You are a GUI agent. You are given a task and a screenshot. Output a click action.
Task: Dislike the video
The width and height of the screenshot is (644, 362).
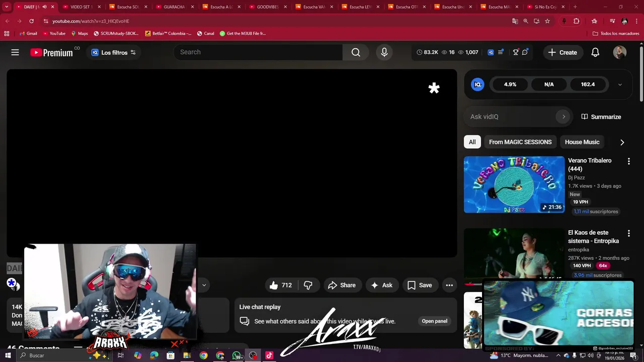click(x=308, y=285)
